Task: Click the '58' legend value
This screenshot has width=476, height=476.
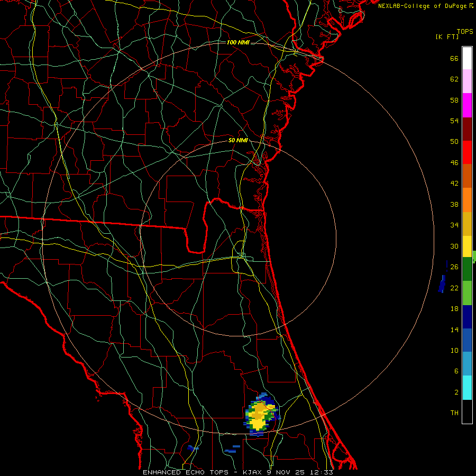Action: 454,100
